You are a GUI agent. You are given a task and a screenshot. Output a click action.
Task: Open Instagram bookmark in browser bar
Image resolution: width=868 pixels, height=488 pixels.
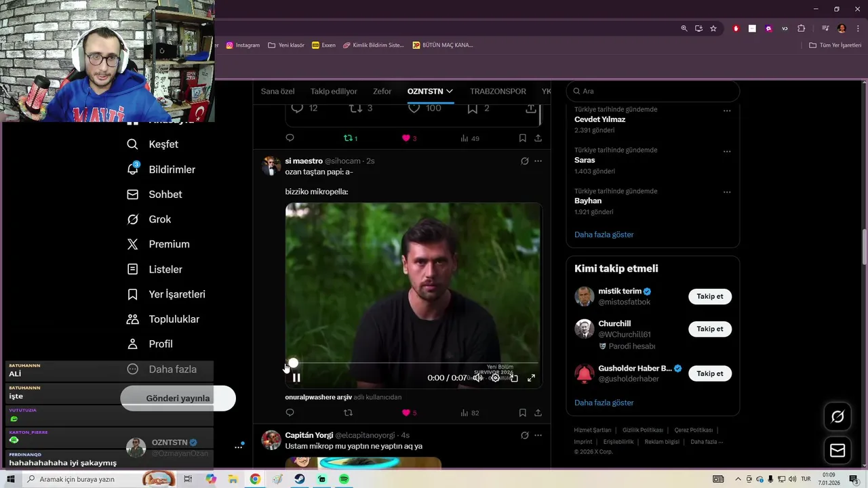click(243, 45)
